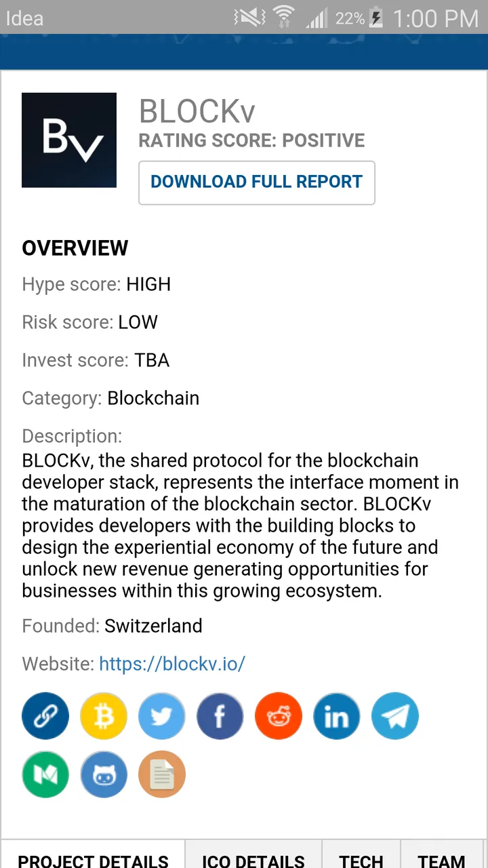Tap the Reddit icon
The height and width of the screenshot is (868, 488).
pyautogui.click(x=279, y=715)
